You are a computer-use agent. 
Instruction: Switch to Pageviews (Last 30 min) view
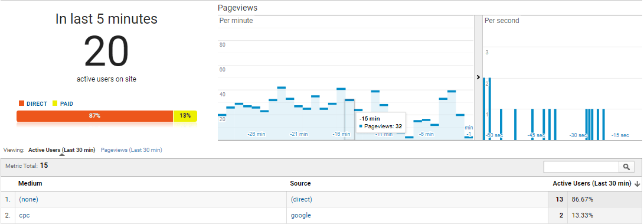click(x=132, y=150)
